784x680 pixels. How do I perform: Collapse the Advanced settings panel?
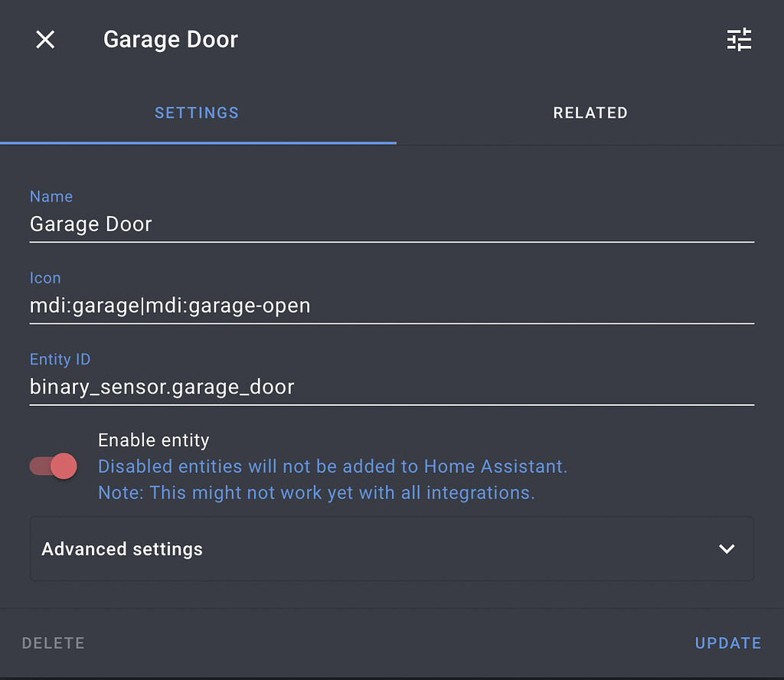coord(392,549)
